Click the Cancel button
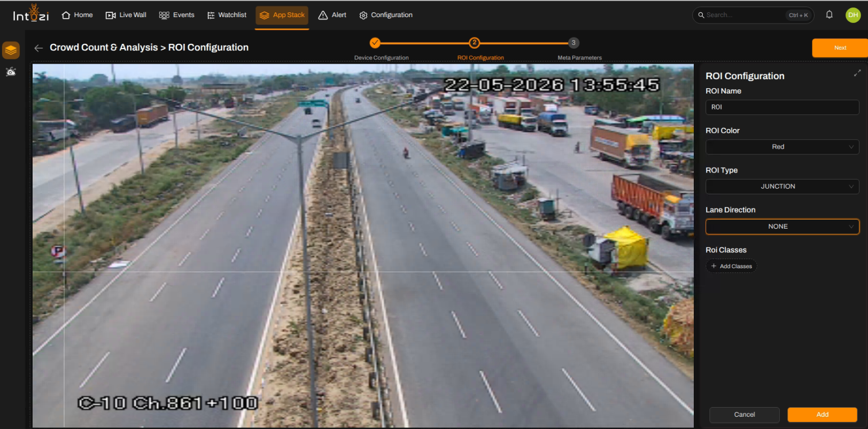The image size is (868, 429). (x=744, y=415)
